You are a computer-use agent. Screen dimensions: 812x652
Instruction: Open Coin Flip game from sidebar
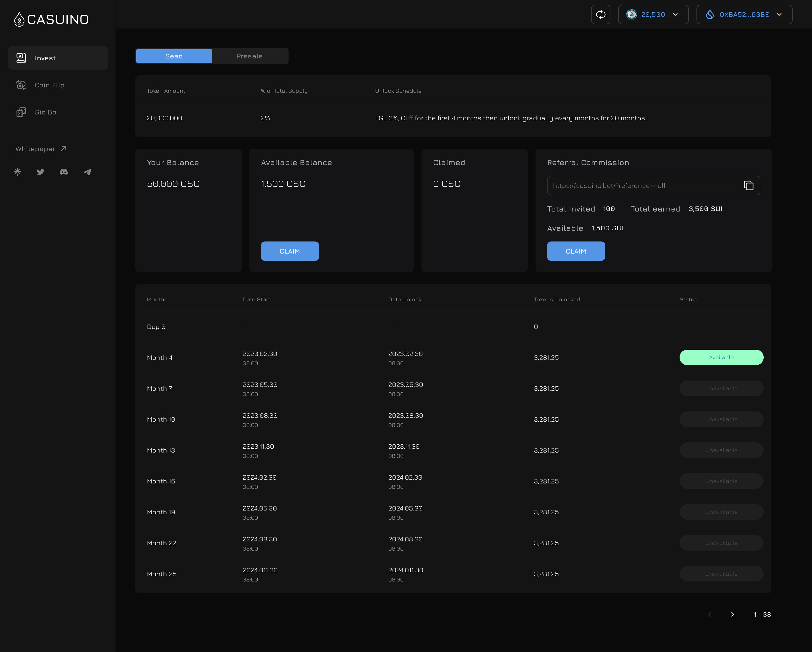pos(49,85)
